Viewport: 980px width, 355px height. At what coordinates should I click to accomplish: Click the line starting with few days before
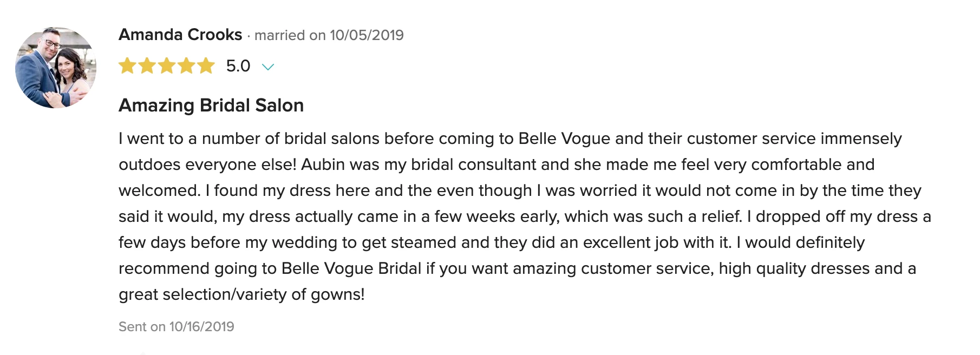[x=492, y=242]
